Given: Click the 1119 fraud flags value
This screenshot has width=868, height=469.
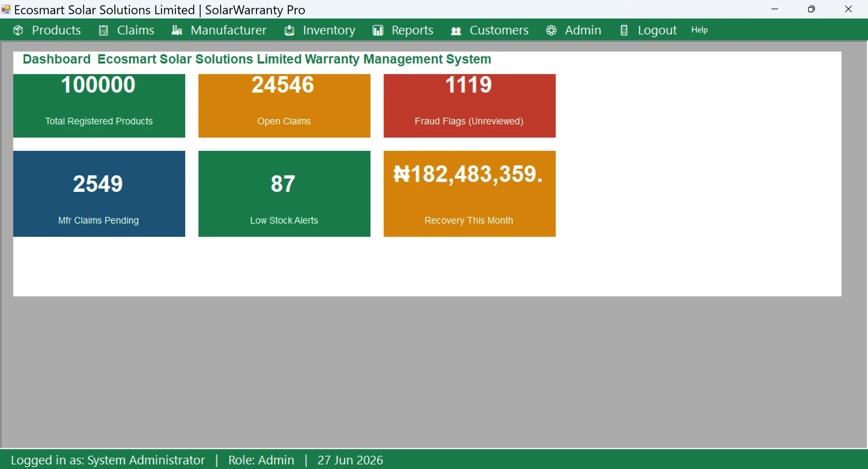Looking at the screenshot, I should (469, 85).
